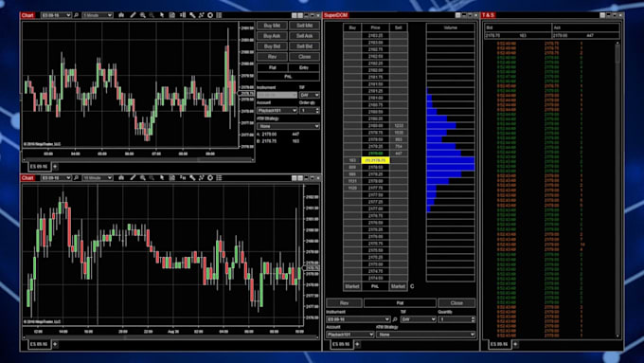Open strategies icon in bottom chart toolbar

tap(201, 177)
